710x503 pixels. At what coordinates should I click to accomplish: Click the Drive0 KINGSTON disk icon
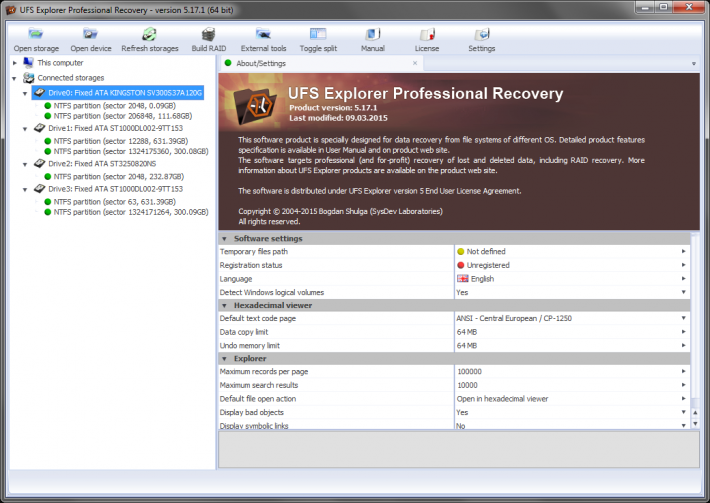[40, 92]
